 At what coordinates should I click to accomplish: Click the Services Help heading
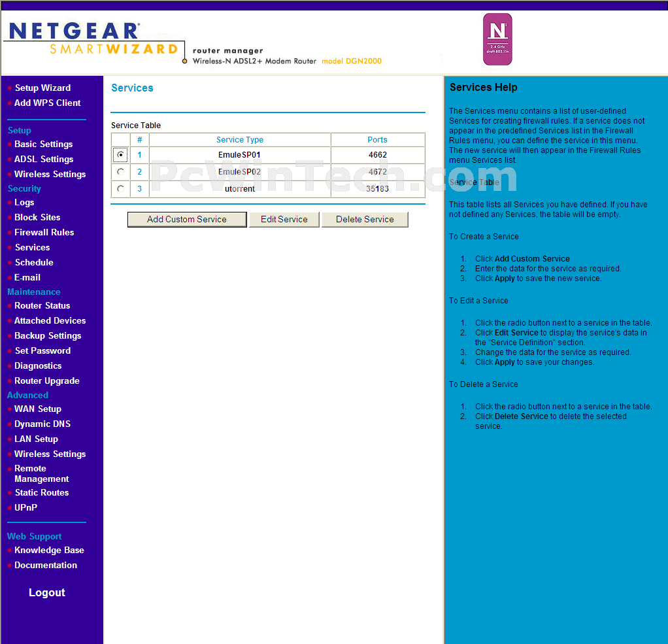pyautogui.click(x=484, y=88)
